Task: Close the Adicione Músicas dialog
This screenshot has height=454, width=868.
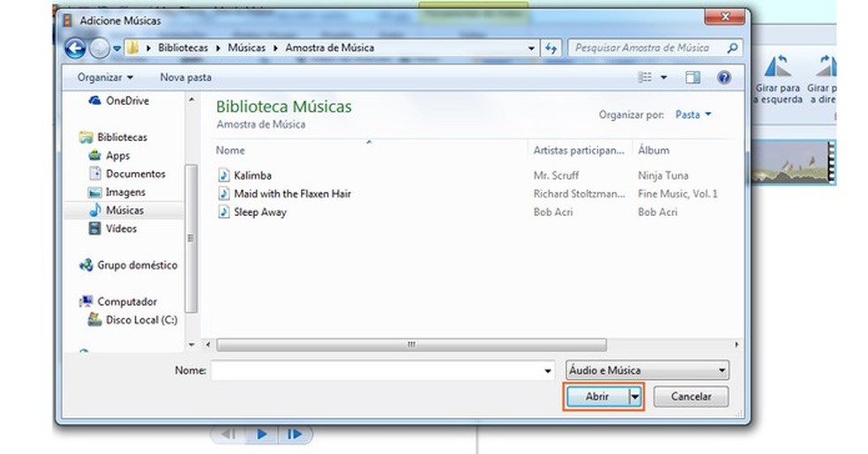Action: [725, 17]
